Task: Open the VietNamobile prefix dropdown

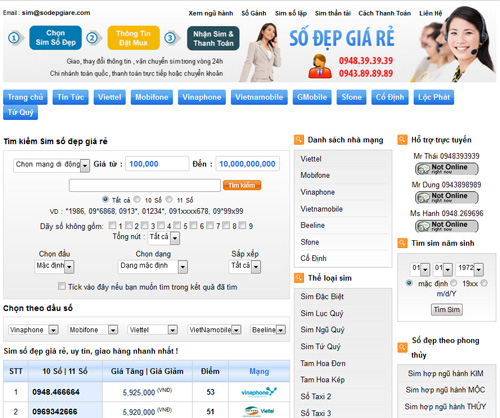Action: coord(214,330)
